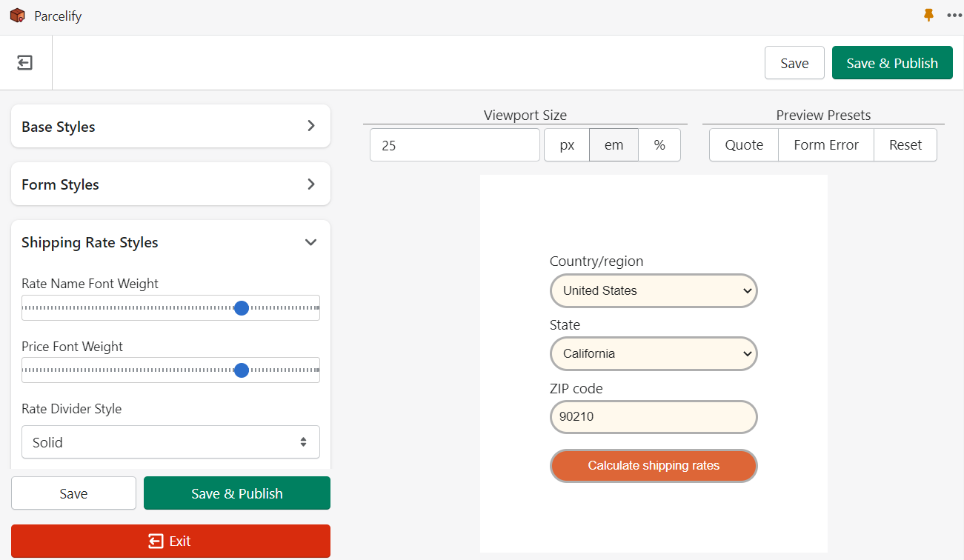This screenshot has height=560, width=964.
Task: Collapse the Shipping Rate Styles section
Action: (170, 242)
